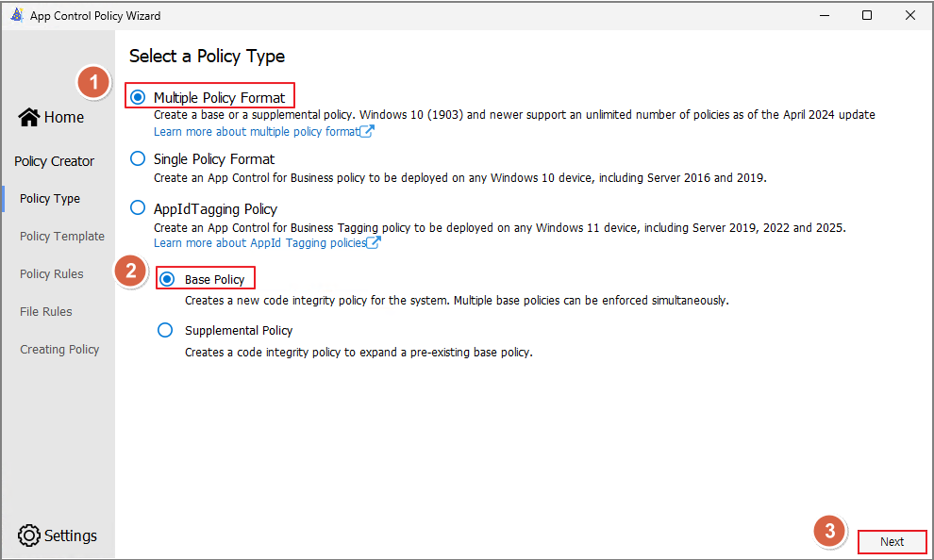Image resolution: width=934 pixels, height=560 pixels.
Task: Select Policy Creator in the sidebar
Action: [54, 161]
